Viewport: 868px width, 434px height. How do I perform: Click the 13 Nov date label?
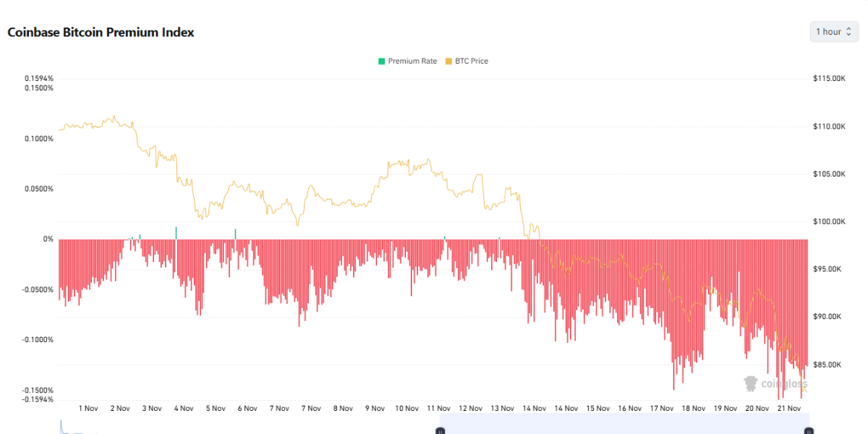pos(502,408)
